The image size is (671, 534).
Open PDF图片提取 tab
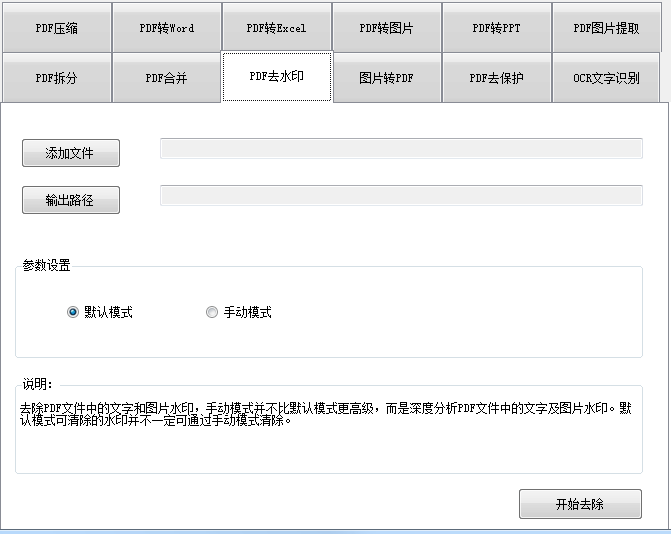pos(606,28)
